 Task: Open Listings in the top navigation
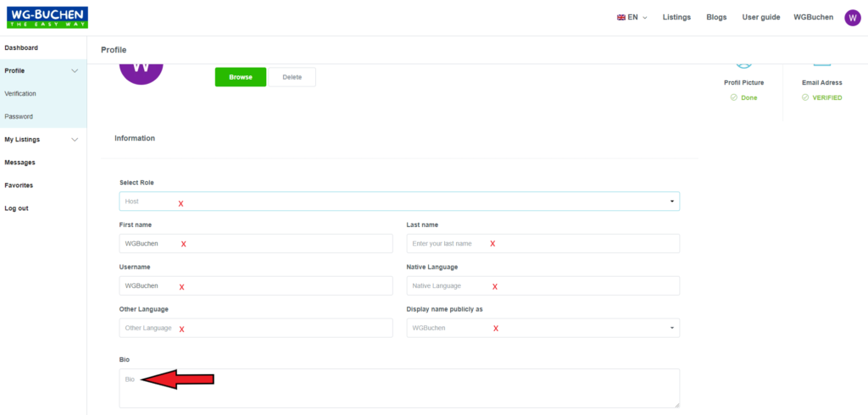pos(676,17)
